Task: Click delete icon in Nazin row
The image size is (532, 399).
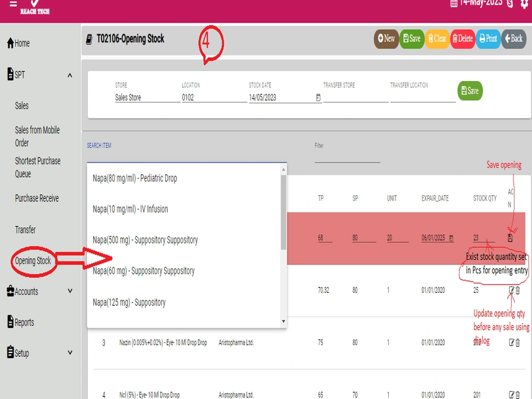Action: (518, 342)
